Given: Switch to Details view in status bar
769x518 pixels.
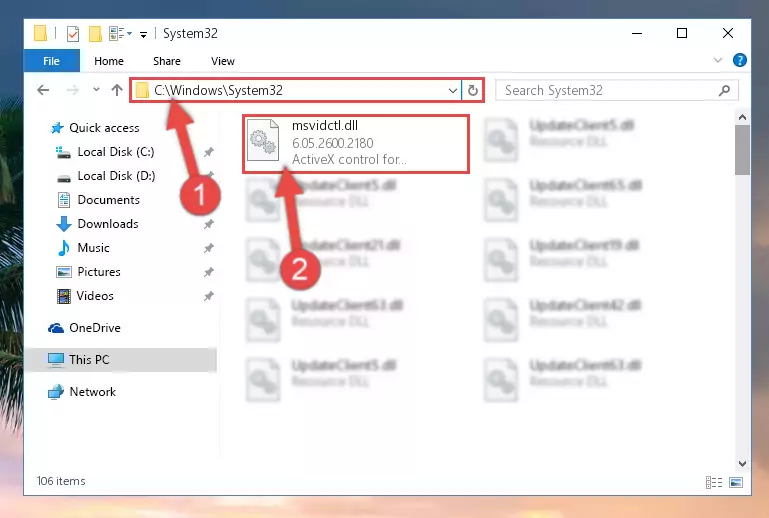Looking at the screenshot, I should pyautogui.click(x=714, y=483).
